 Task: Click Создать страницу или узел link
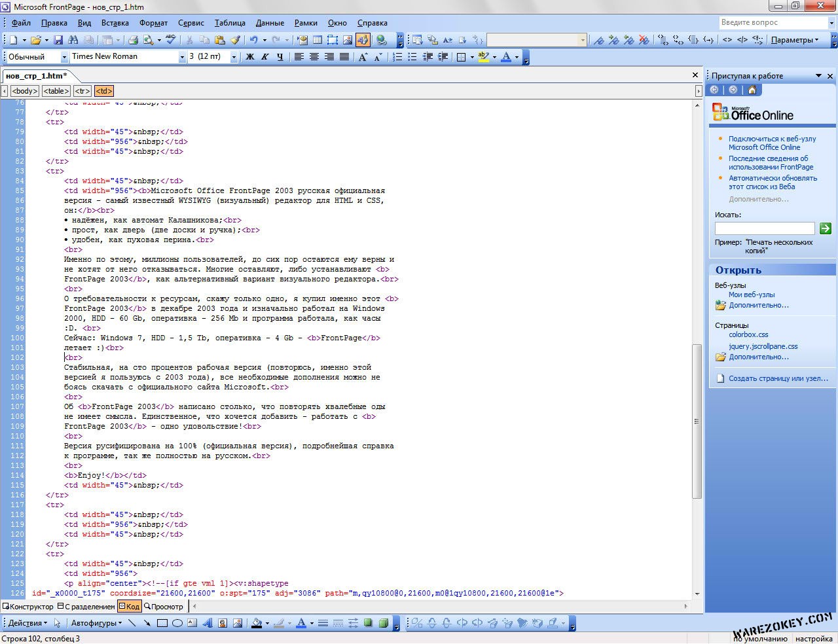point(778,378)
